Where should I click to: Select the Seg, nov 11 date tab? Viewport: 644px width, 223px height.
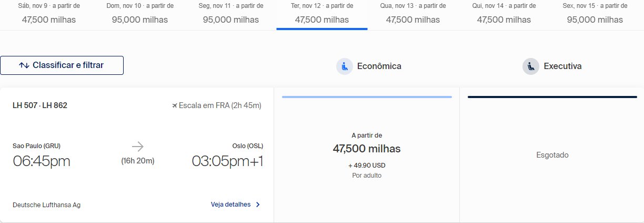coord(231,14)
